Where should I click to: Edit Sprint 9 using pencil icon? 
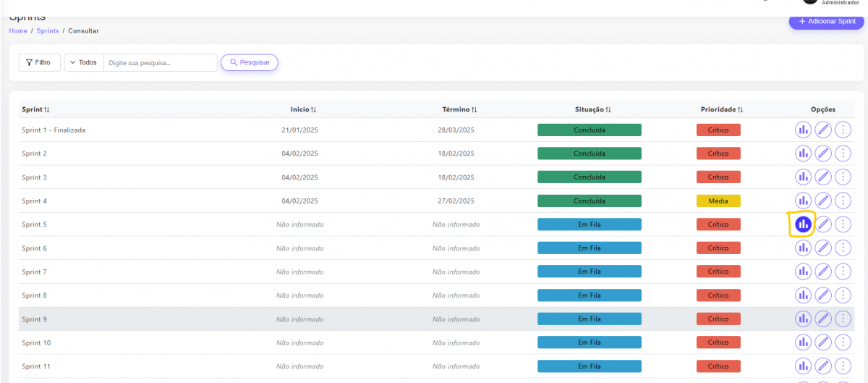click(823, 319)
